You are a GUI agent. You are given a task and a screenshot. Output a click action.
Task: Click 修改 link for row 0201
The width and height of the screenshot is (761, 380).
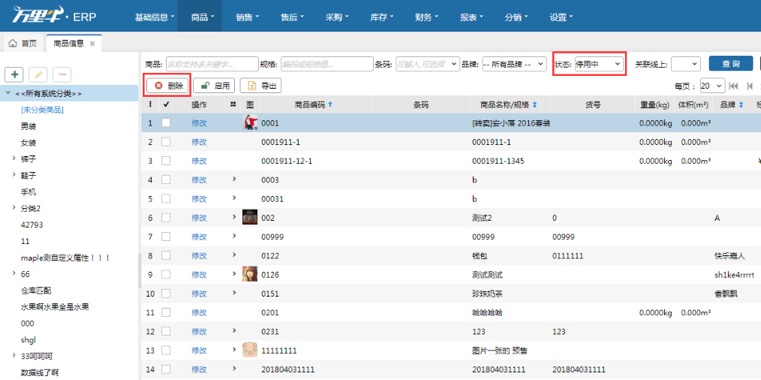199,313
